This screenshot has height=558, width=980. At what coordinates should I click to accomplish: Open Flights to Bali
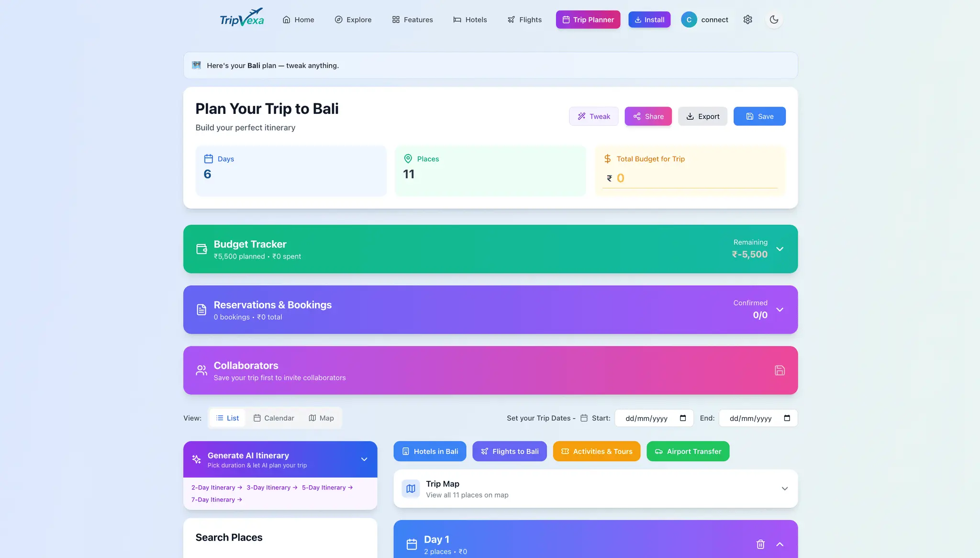tap(510, 451)
